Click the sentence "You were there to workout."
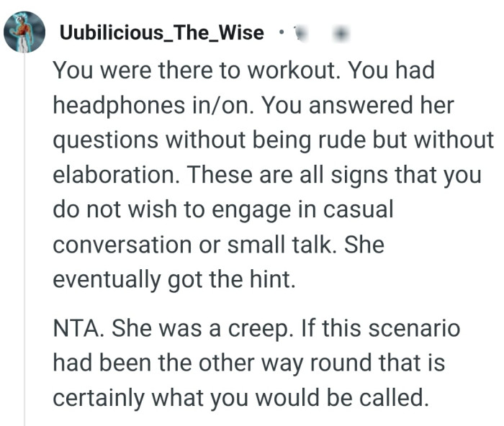Viewport: 504px width, 426px height. click(x=179, y=70)
